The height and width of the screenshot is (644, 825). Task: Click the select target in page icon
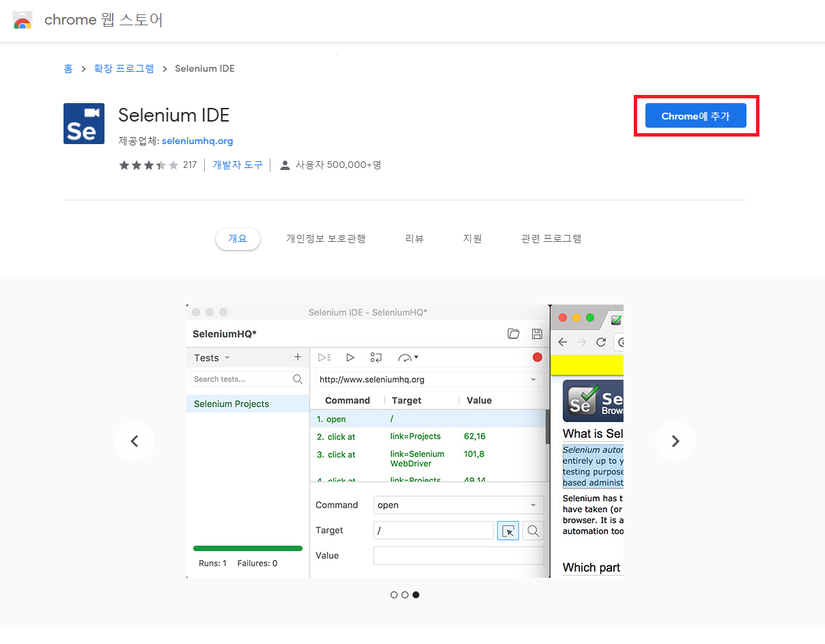click(508, 531)
